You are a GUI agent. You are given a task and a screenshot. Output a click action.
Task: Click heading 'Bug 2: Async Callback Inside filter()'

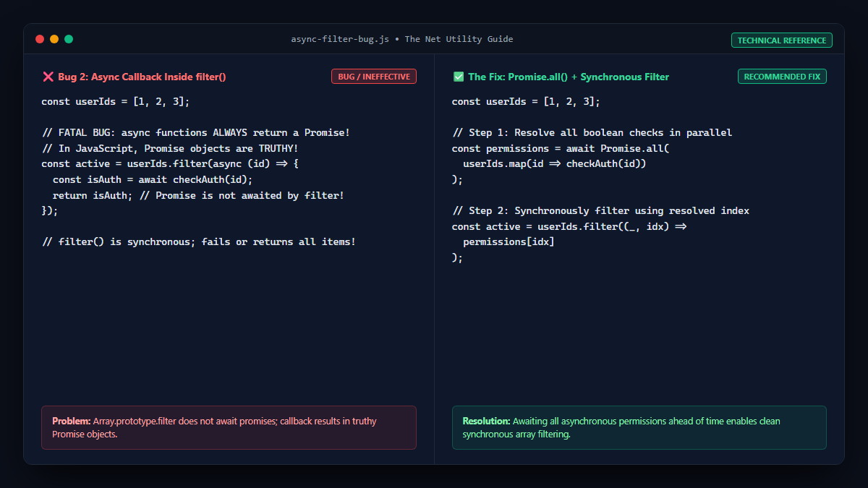point(142,77)
